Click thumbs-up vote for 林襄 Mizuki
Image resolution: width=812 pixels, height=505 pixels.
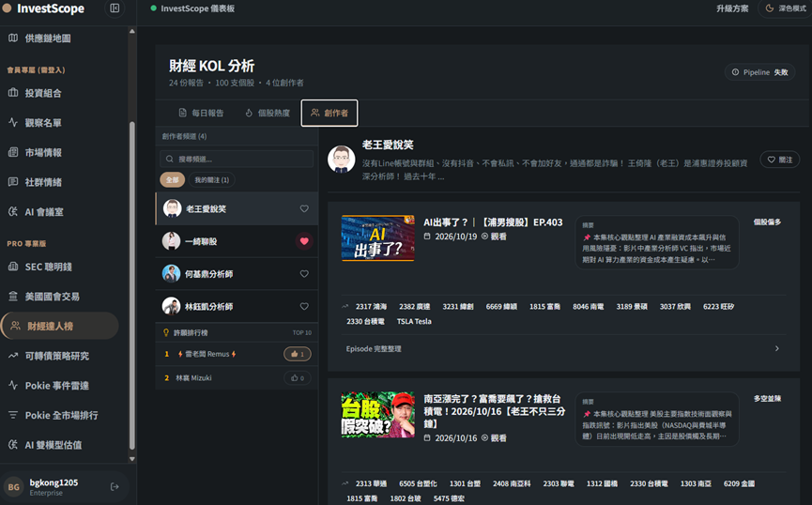pos(298,378)
